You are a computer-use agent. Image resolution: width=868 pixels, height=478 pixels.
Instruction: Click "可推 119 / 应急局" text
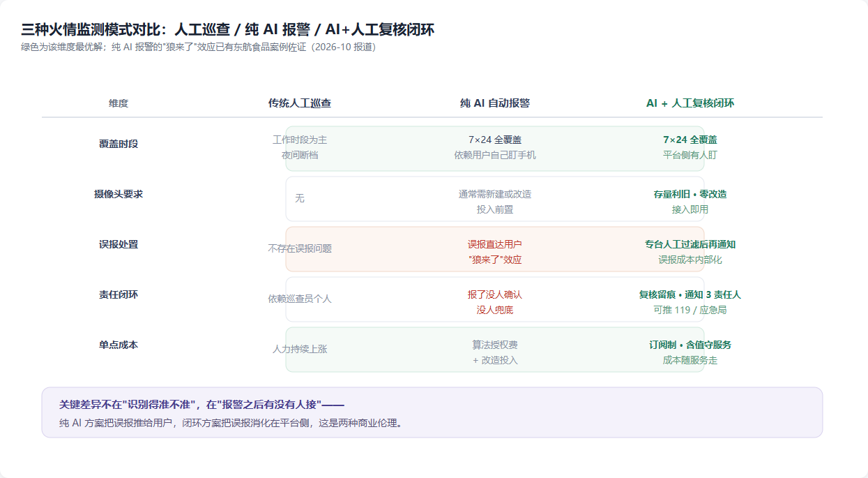[x=690, y=310]
